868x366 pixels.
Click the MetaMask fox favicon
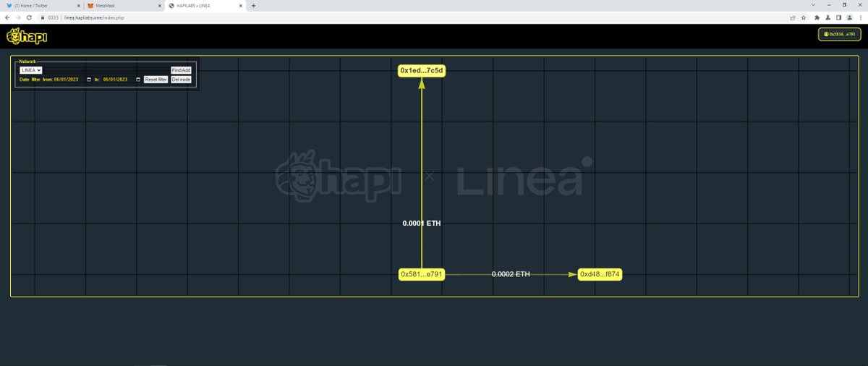[x=90, y=5]
